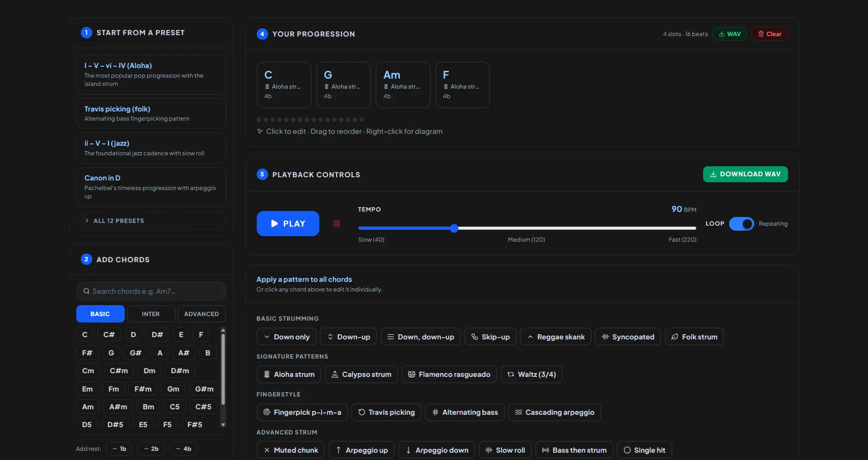Load the Canon in D preset
Screen dimensions: 868x460
151,187
